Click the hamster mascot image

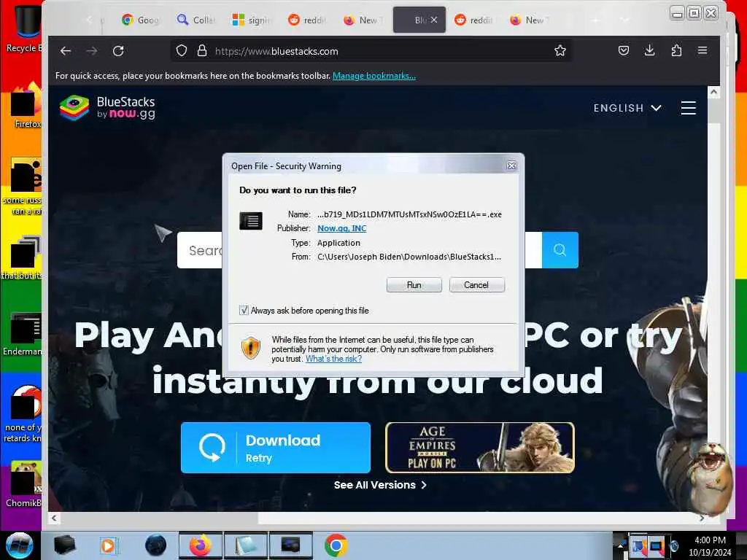(x=712, y=478)
